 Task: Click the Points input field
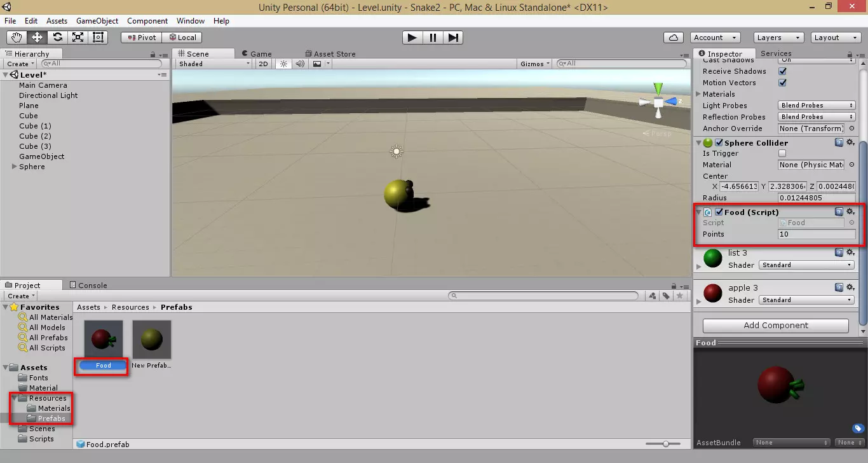(x=816, y=234)
